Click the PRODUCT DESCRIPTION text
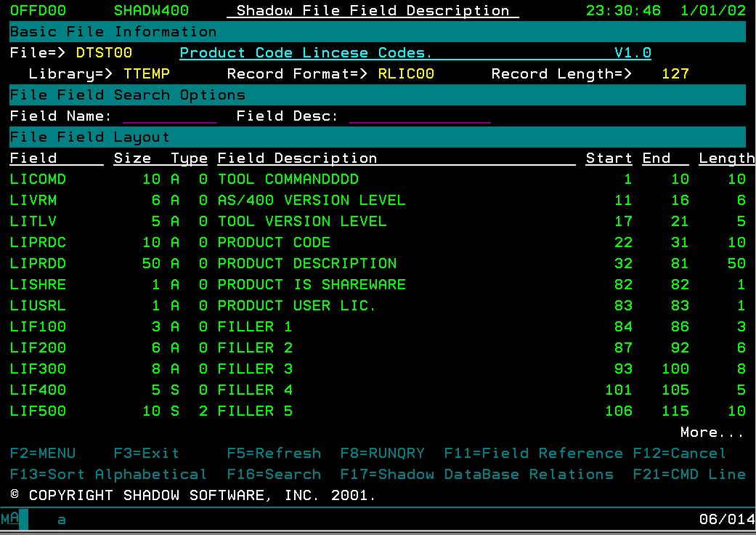 click(x=307, y=263)
